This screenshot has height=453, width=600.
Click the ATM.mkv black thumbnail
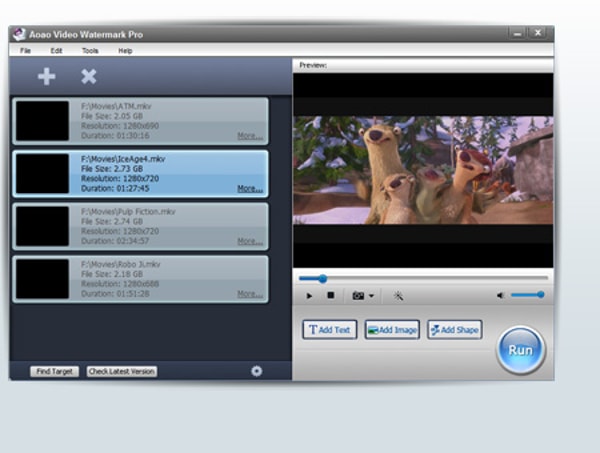(x=42, y=121)
